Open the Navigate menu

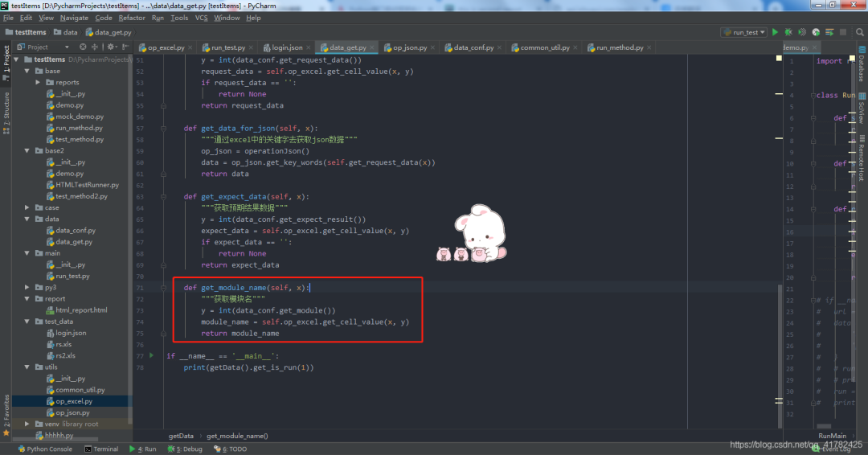(74, 18)
